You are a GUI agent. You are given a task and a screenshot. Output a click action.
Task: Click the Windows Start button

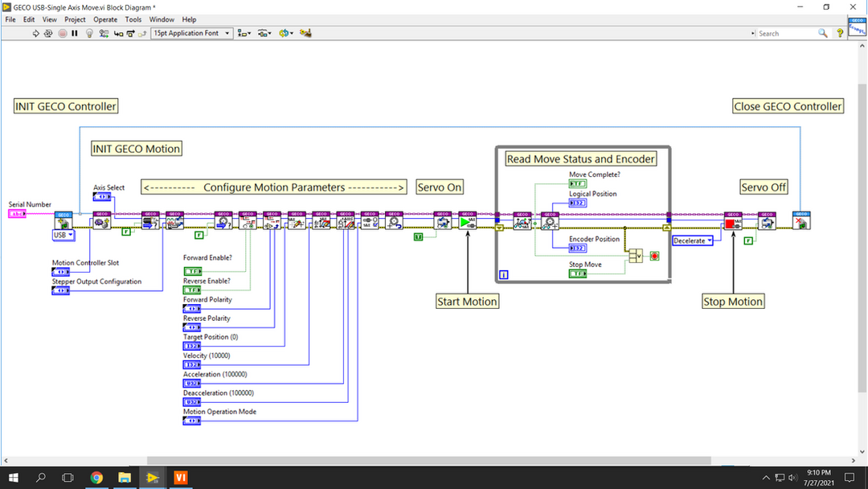pyautogui.click(x=14, y=478)
